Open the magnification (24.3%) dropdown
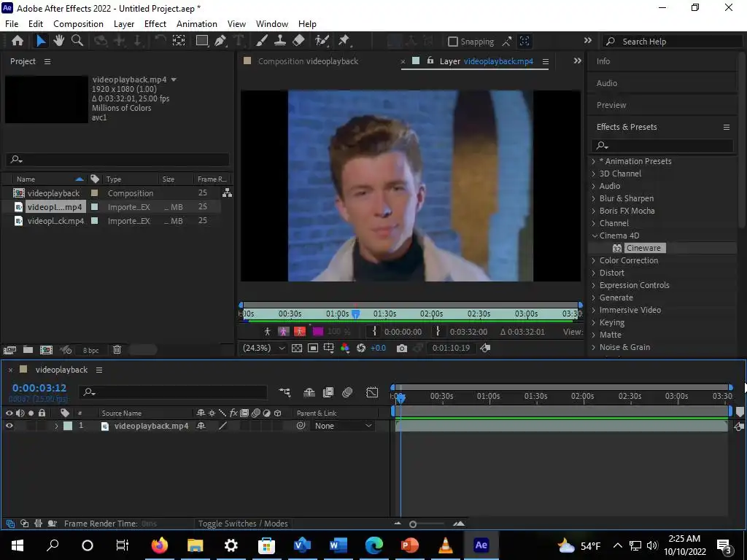This screenshot has height=560, width=747. point(264,348)
